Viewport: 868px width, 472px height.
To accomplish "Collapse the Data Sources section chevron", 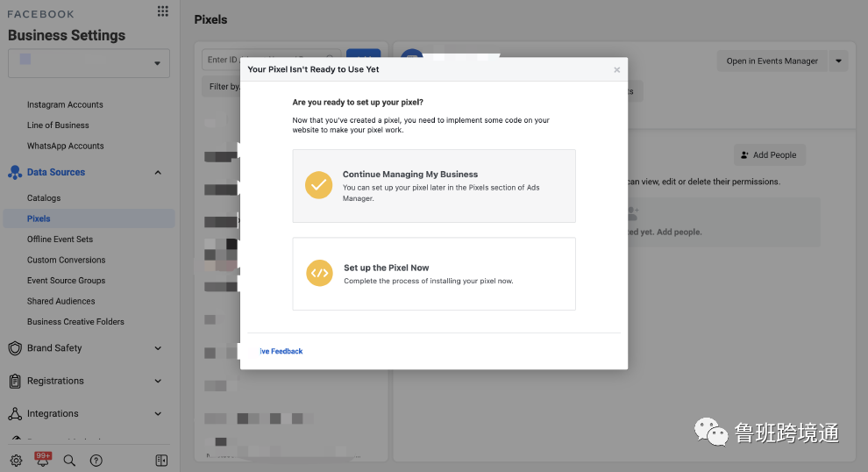I will pos(158,172).
